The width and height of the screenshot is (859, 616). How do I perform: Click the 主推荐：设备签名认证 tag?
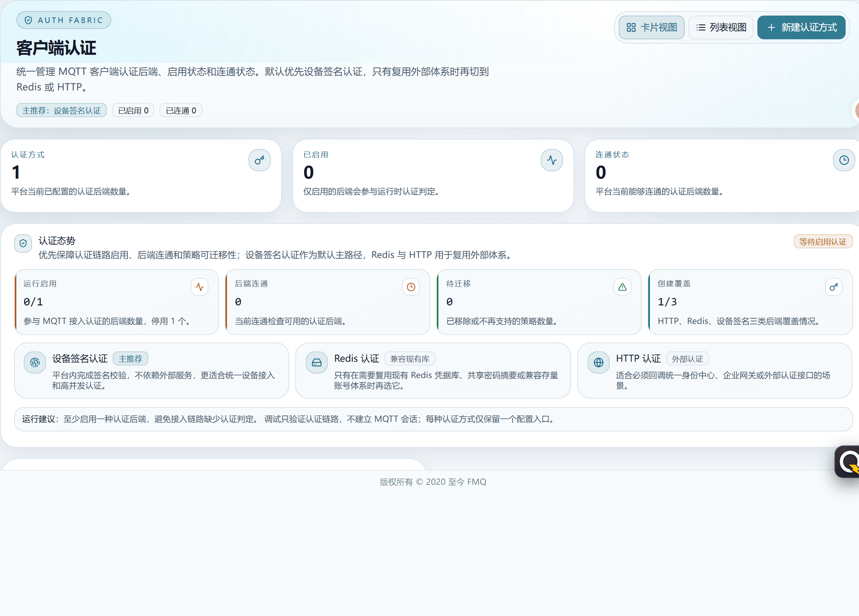coord(62,110)
